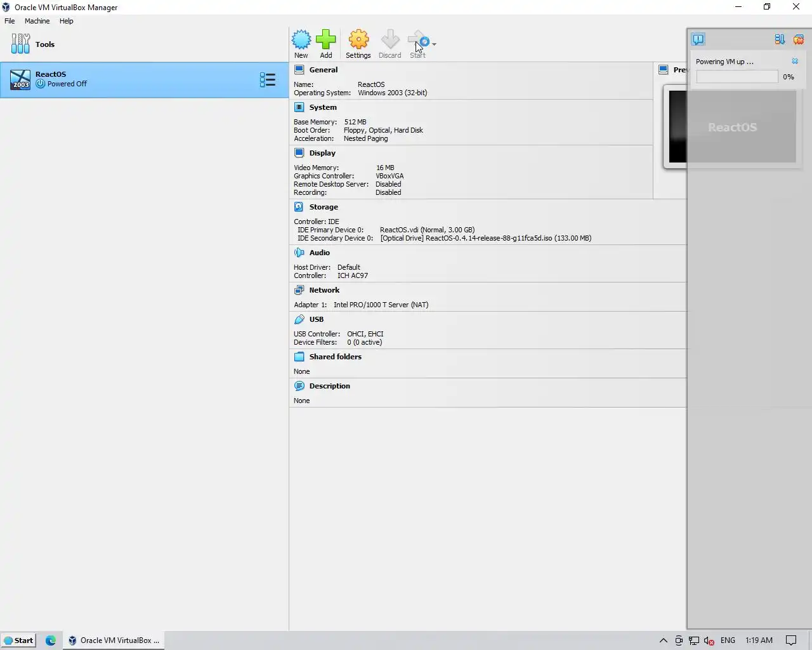Open the Description heading link

point(330,386)
